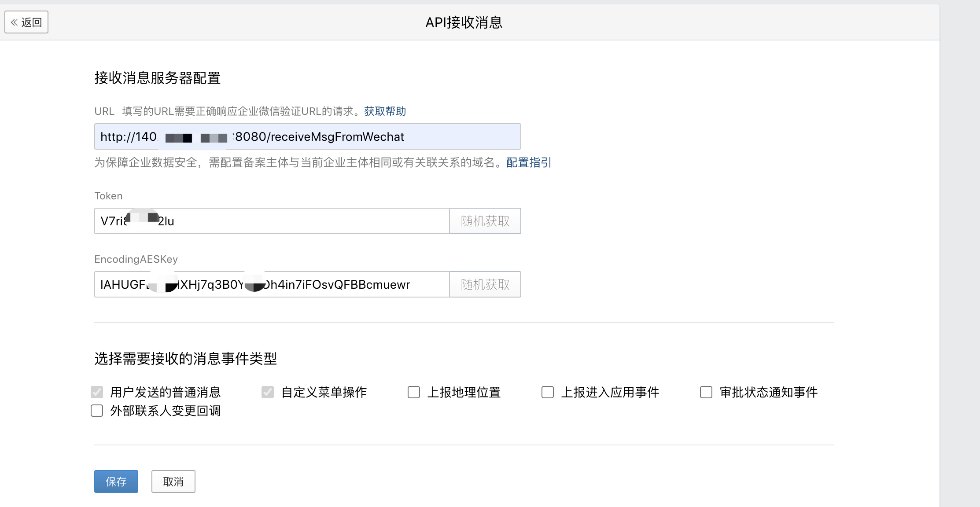
Task: Click the blue 保存 save button
Action: pos(116,481)
